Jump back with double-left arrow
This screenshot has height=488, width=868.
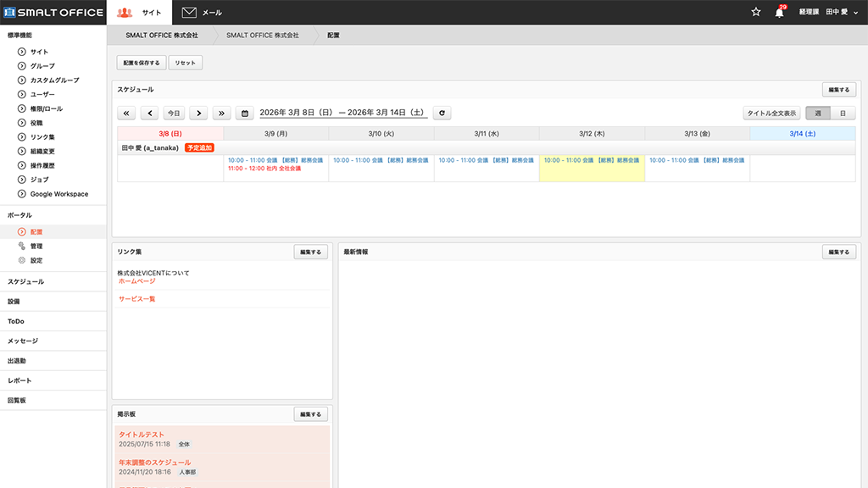[126, 113]
